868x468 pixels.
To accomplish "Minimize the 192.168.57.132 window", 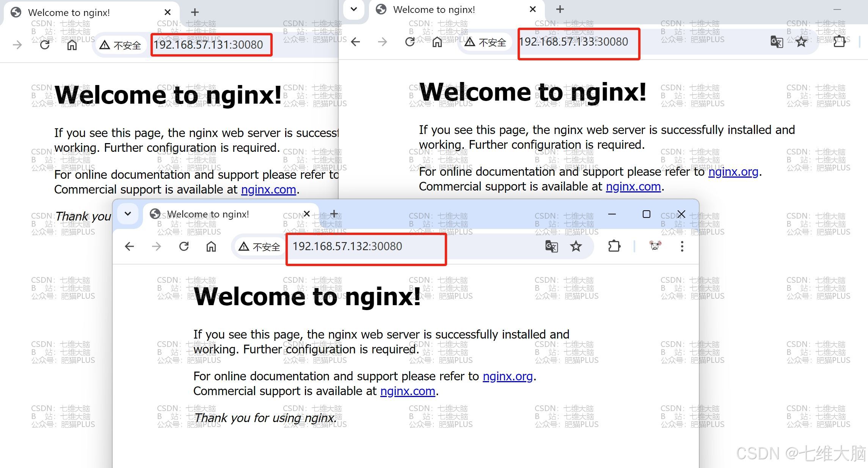I will point(612,214).
